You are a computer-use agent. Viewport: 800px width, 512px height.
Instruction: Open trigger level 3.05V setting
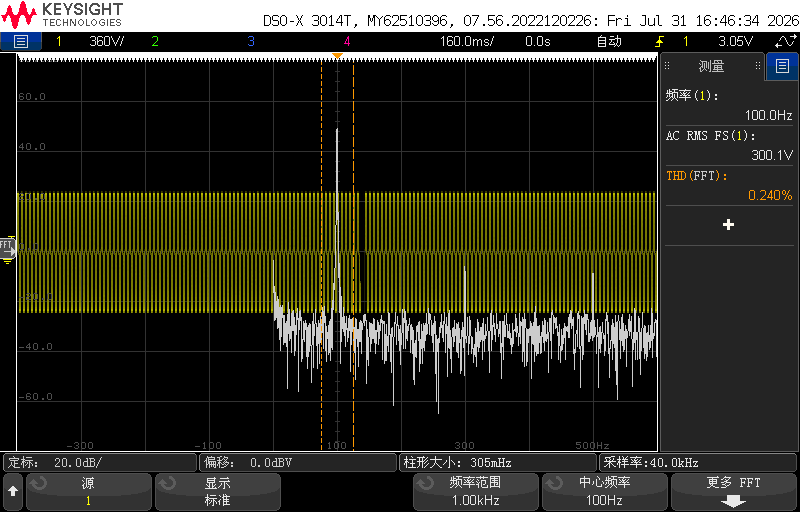pos(735,41)
